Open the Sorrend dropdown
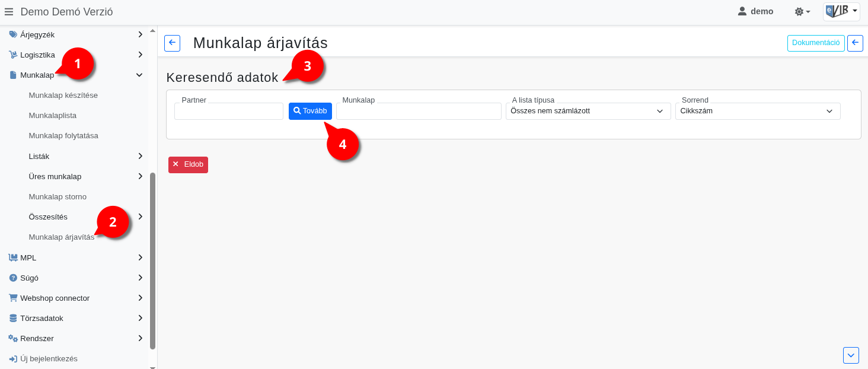This screenshot has height=369, width=868. [757, 111]
